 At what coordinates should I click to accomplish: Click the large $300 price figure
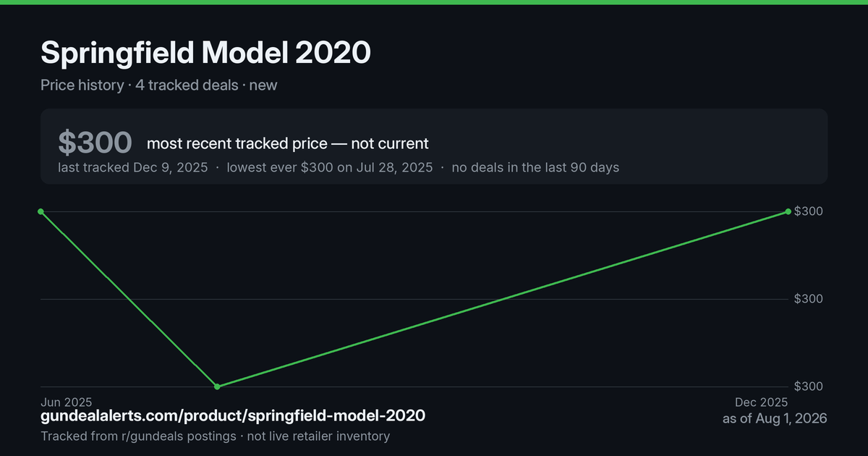tap(95, 143)
